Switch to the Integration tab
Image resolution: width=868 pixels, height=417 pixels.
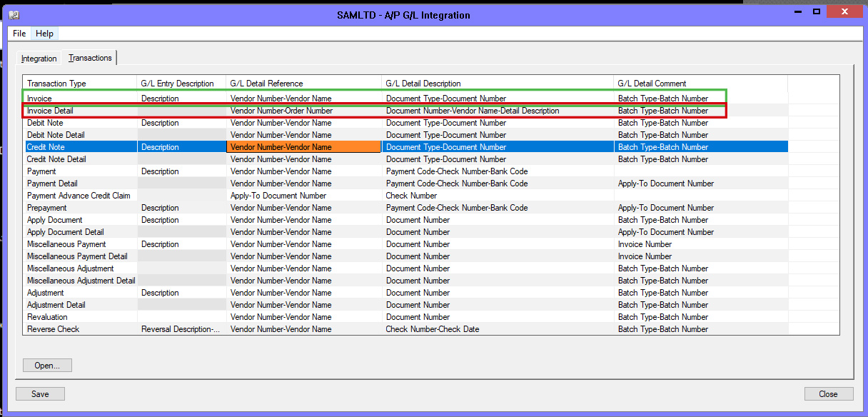pos(39,59)
